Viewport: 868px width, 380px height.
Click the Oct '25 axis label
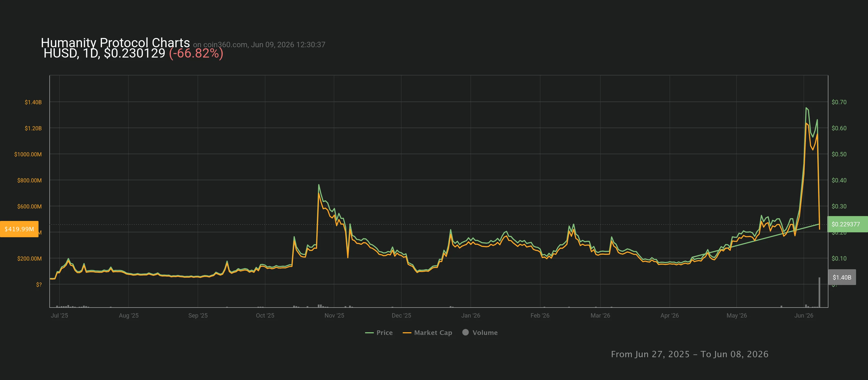(265, 315)
